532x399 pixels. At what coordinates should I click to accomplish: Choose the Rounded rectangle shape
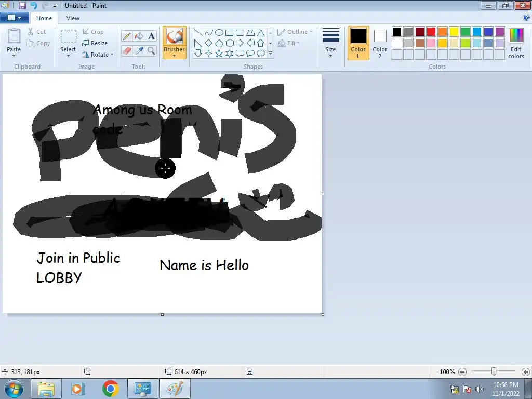point(240,33)
